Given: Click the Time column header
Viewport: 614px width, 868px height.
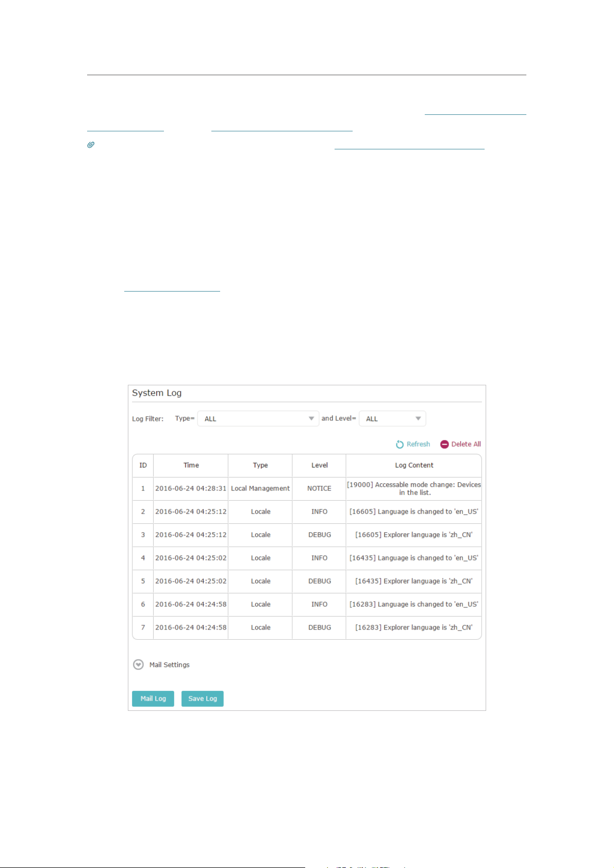Looking at the screenshot, I should pos(191,466).
